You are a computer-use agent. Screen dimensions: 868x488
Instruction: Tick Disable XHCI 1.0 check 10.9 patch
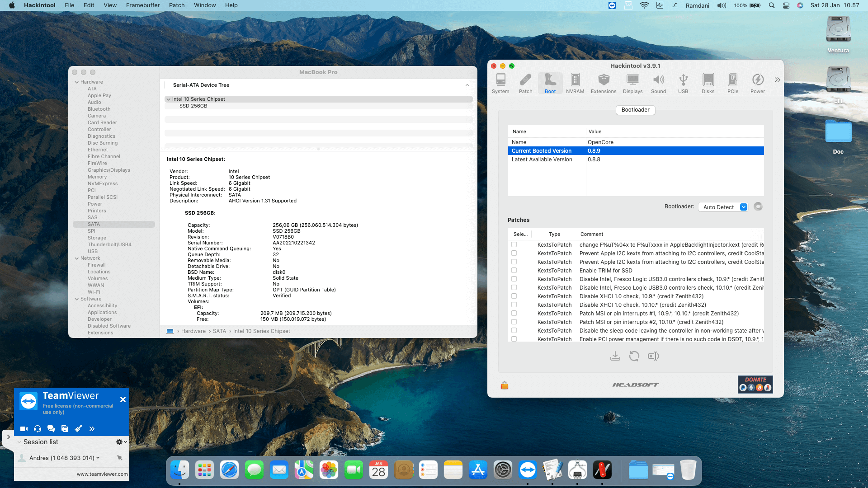(514, 296)
